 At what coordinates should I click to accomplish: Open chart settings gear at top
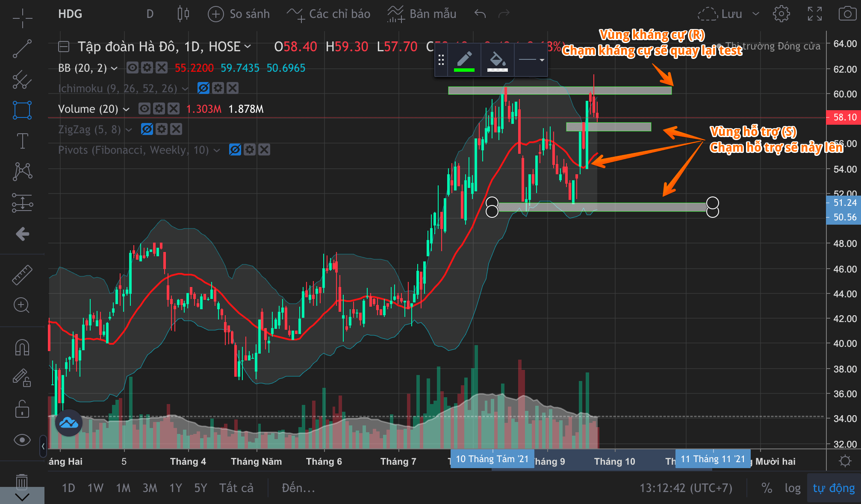pyautogui.click(x=781, y=14)
